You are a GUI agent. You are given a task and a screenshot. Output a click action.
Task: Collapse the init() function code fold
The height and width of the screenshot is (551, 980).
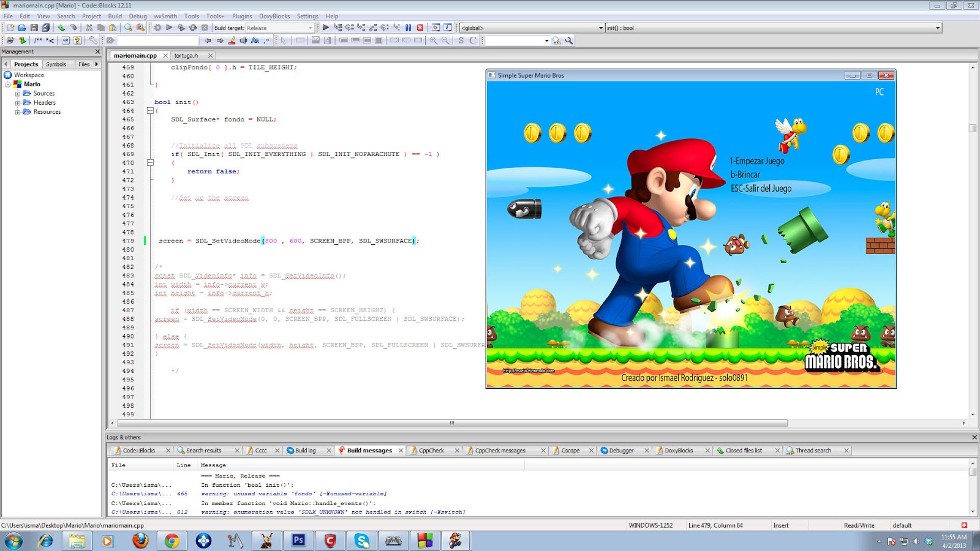coord(150,111)
